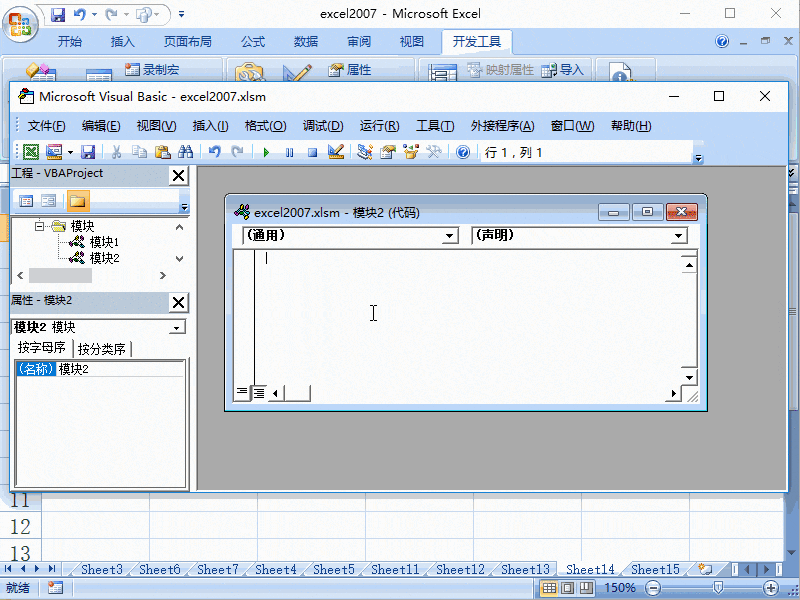Click the Break (pause) icon
This screenshot has width=800, height=600.
point(289,151)
